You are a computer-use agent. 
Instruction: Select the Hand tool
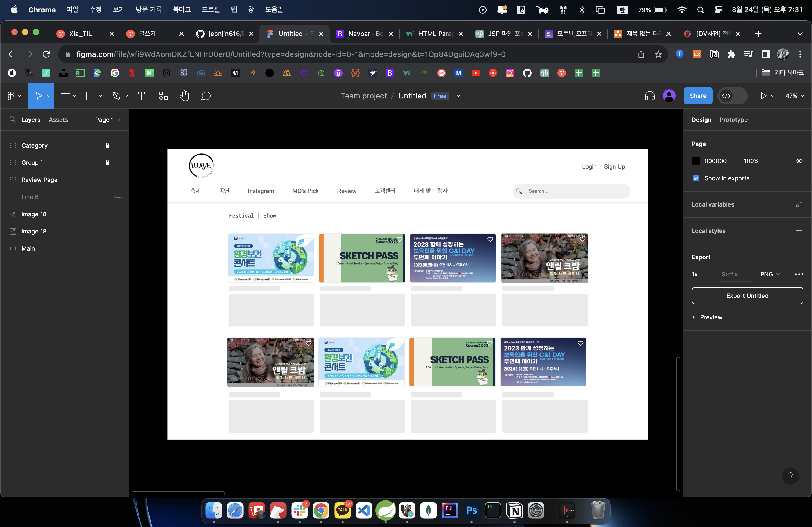pyautogui.click(x=184, y=96)
